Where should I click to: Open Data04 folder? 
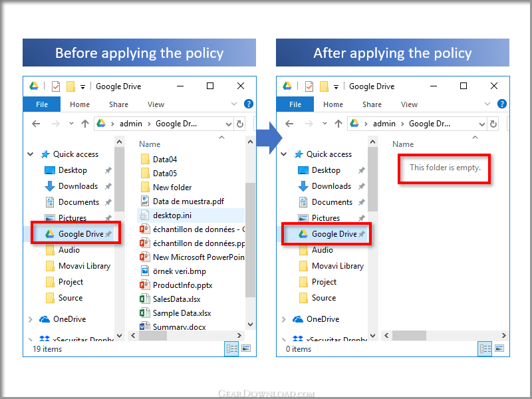tap(158, 160)
